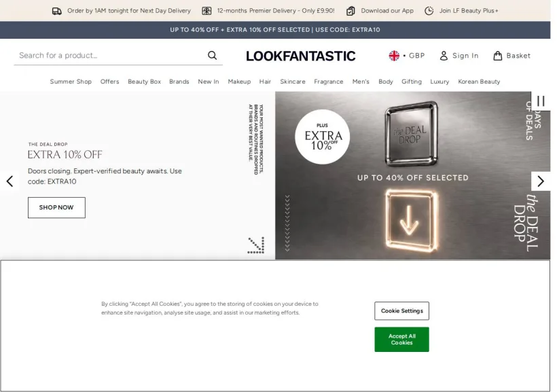Click the EXTRA 10% OFF heading

click(65, 155)
